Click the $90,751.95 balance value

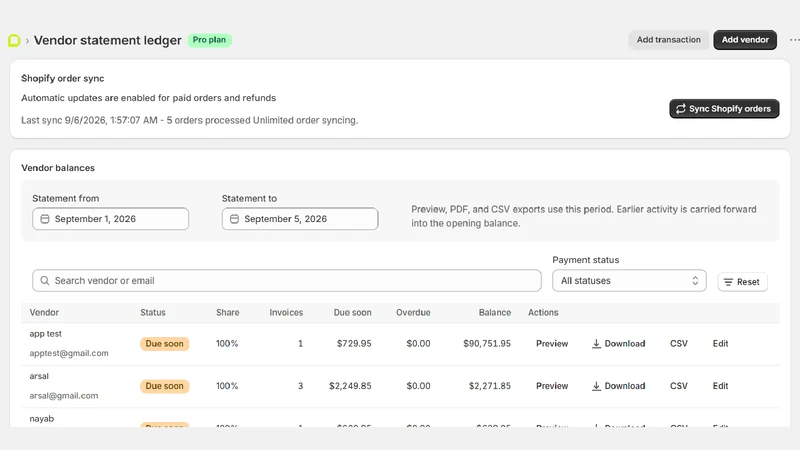487,343
